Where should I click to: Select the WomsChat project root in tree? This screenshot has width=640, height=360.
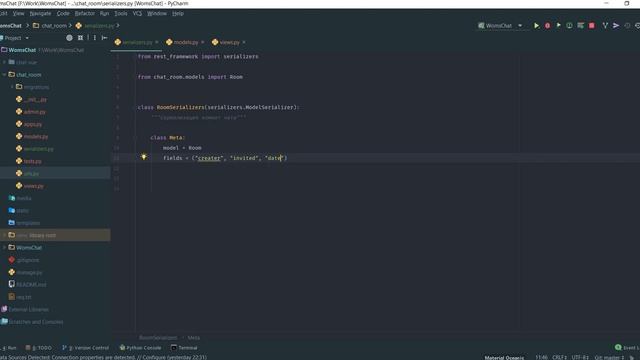point(22,50)
